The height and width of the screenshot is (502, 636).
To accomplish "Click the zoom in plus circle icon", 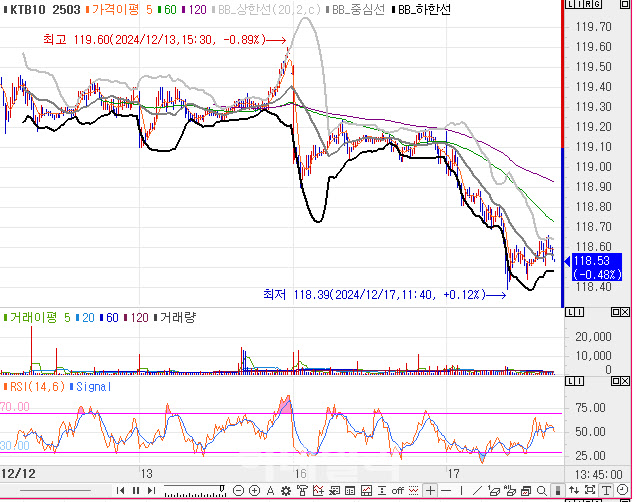I will coord(255,490).
